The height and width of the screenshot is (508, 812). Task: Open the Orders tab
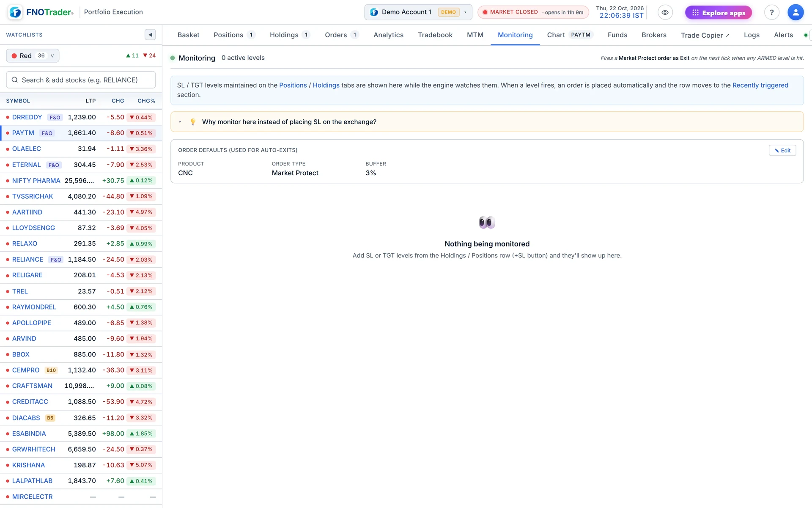click(342, 35)
